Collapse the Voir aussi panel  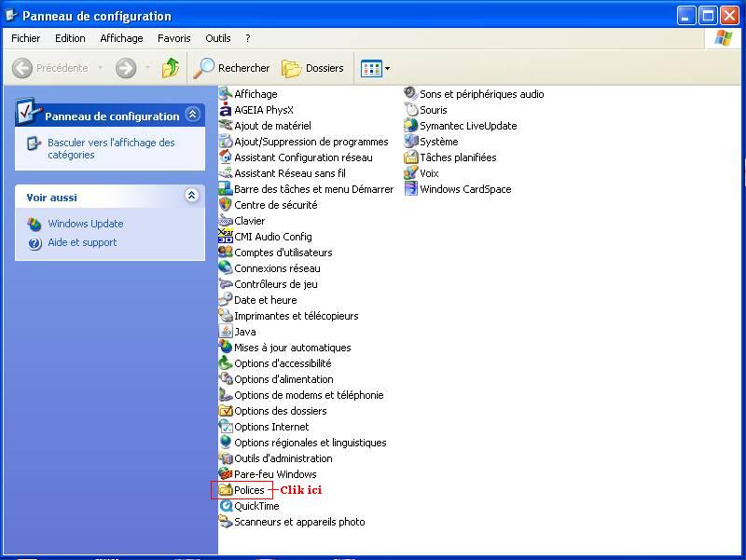[x=192, y=196]
